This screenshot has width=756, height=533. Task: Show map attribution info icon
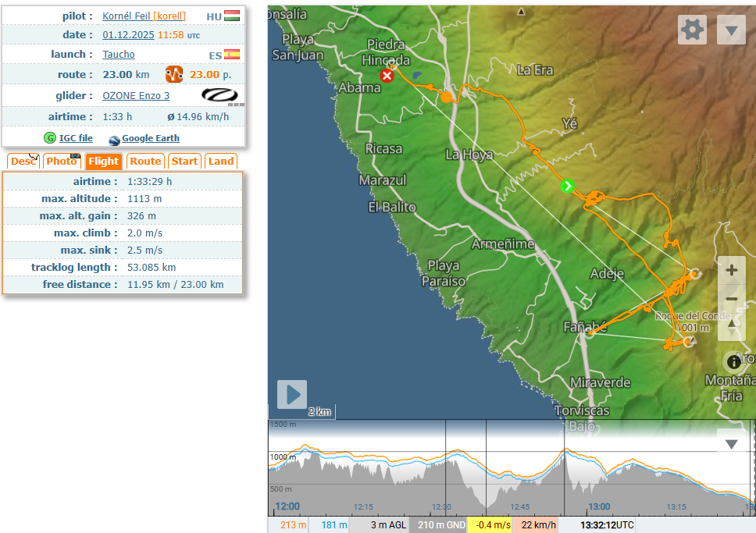[733, 361]
